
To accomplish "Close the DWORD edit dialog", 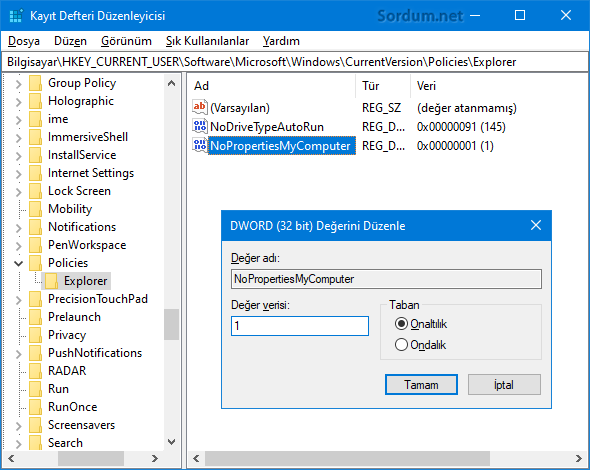I will pyautogui.click(x=536, y=225).
